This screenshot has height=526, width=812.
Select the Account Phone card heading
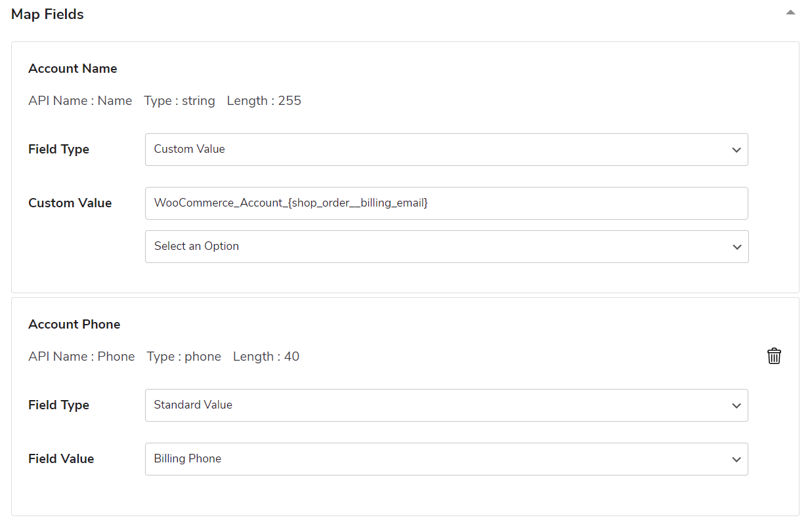click(74, 325)
